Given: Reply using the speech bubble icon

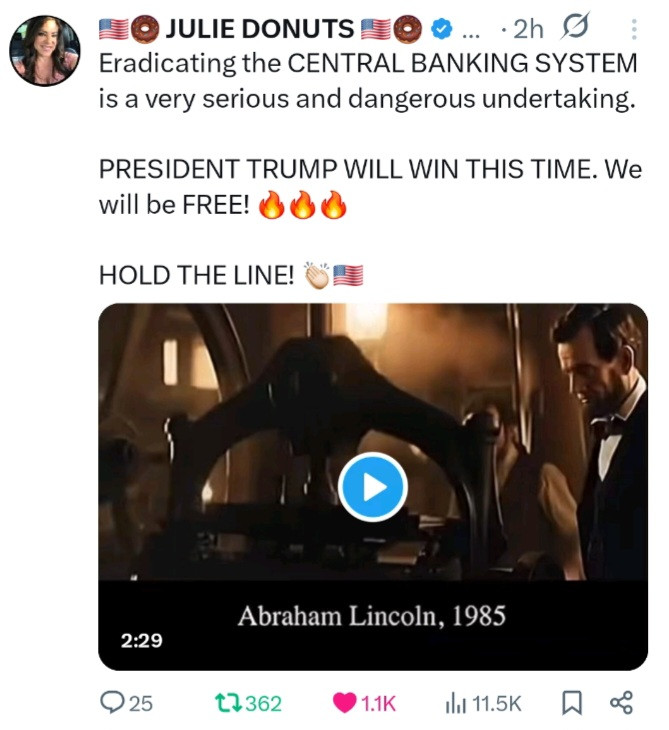Looking at the screenshot, I should click(x=112, y=703).
